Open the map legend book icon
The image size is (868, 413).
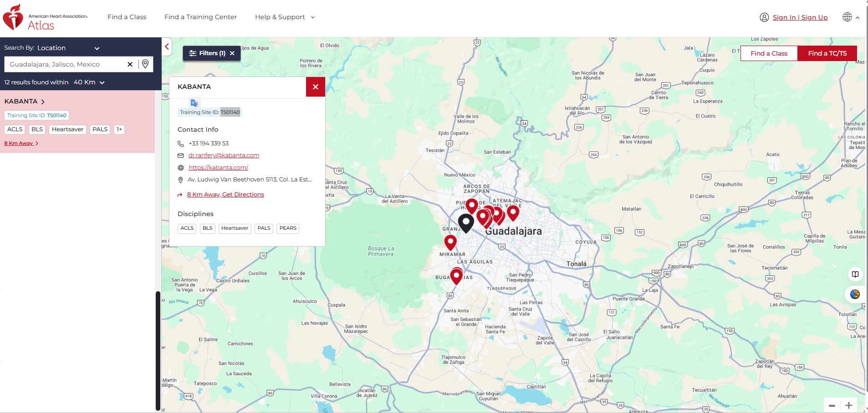(x=855, y=274)
